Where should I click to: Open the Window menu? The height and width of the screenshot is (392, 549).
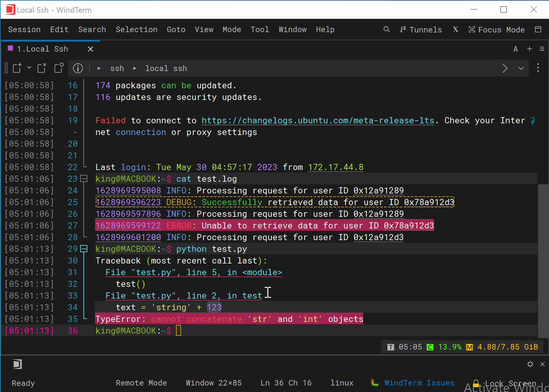pyautogui.click(x=293, y=30)
